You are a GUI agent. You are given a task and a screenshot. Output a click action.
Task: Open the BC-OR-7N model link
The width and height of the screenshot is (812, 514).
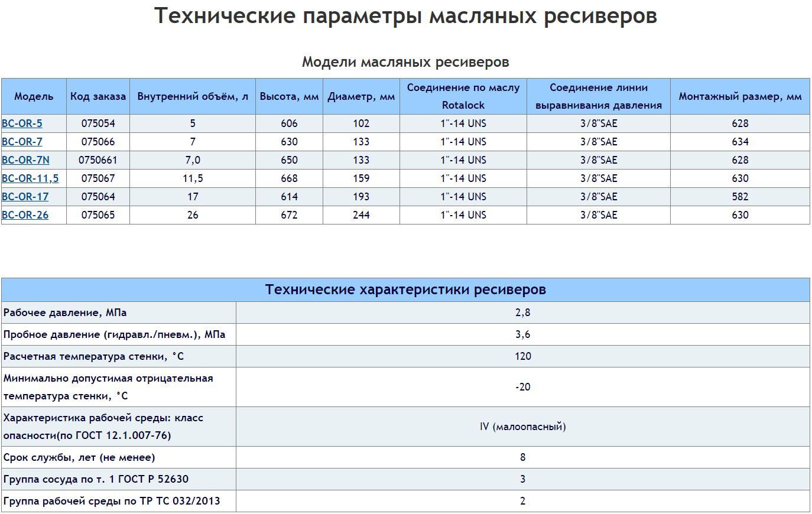(25, 160)
